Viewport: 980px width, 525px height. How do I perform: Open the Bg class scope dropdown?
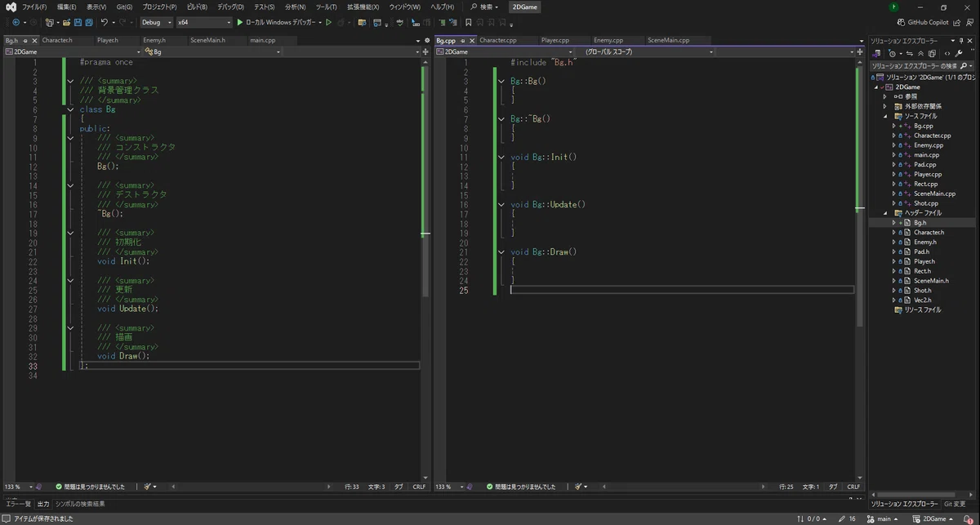[x=212, y=51]
